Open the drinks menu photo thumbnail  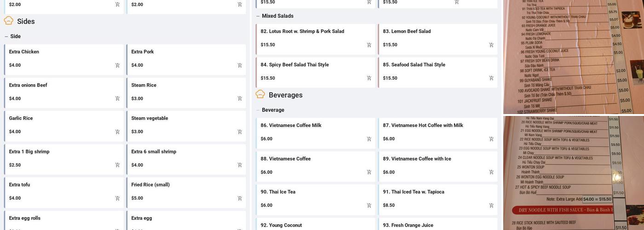[x=573, y=57]
